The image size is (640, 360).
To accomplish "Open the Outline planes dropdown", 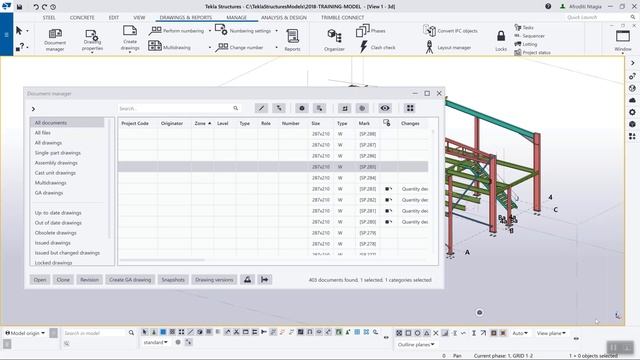I will (x=416, y=344).
